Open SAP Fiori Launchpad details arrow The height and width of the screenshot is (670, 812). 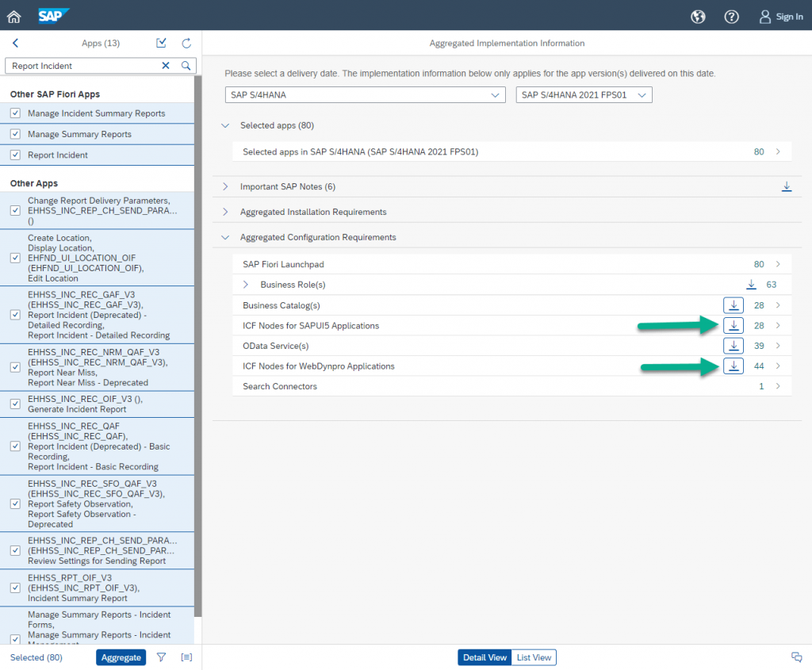(778, 264)
